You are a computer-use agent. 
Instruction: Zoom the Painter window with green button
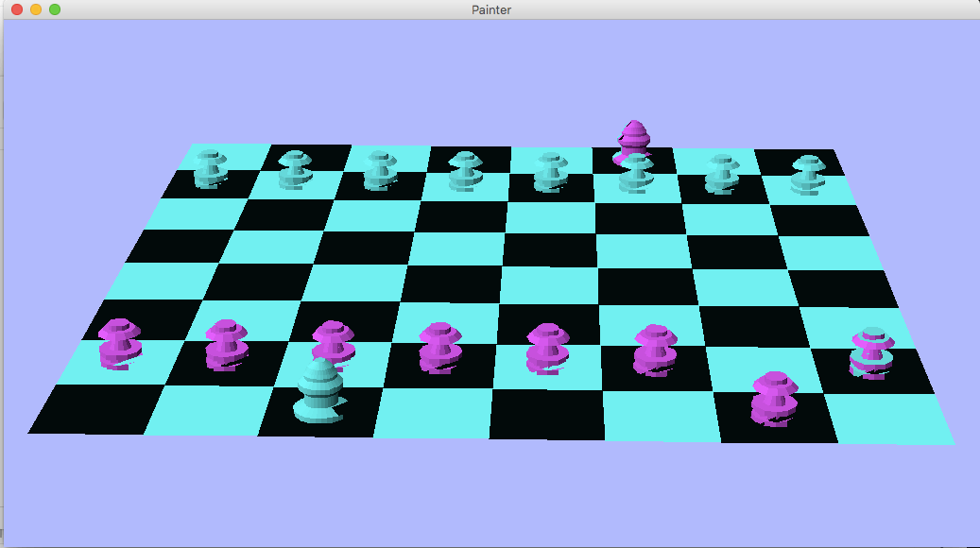coord(55,9)
